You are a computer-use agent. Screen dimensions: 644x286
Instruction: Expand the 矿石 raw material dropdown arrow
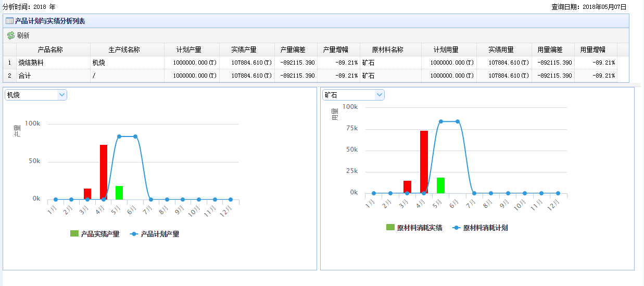(x=380, y=95)
